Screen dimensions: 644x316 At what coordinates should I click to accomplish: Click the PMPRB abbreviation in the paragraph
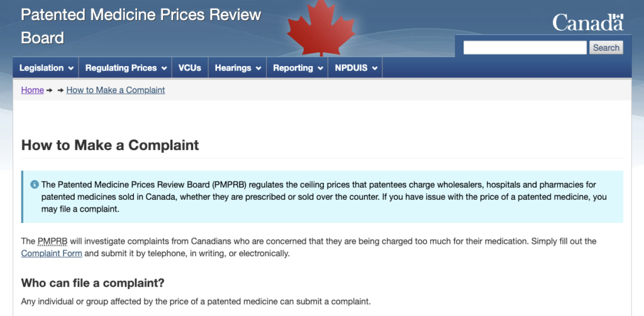[53, 241]
